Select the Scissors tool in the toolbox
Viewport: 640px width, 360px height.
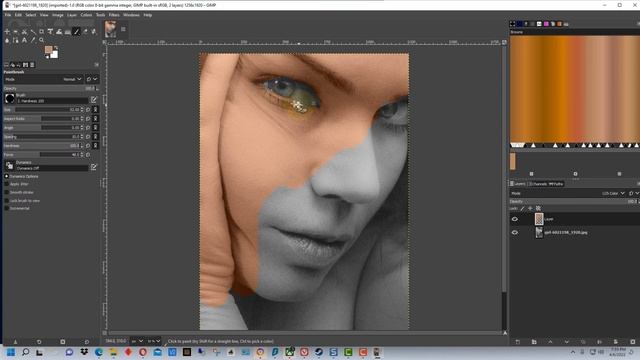point(24,31)
